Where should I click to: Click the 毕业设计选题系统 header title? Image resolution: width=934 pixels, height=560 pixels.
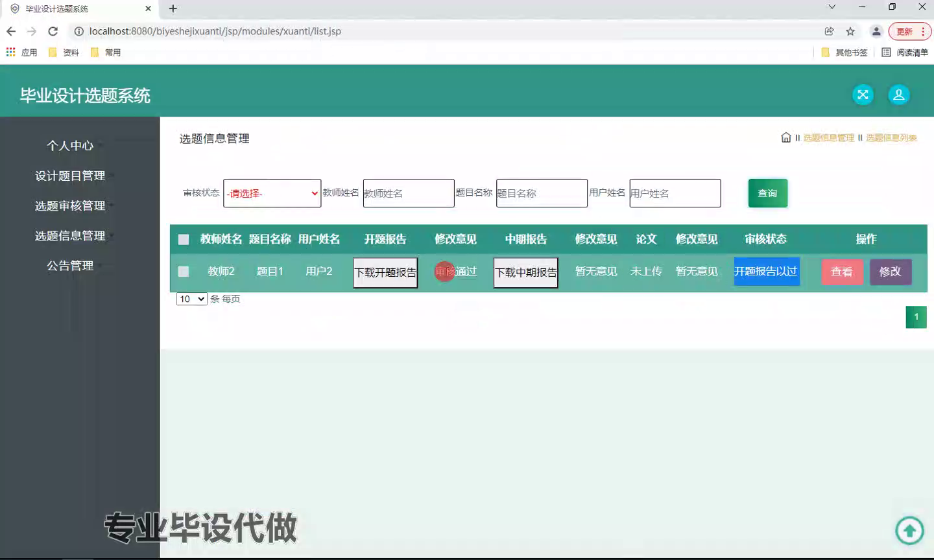[x=85, y=95]
